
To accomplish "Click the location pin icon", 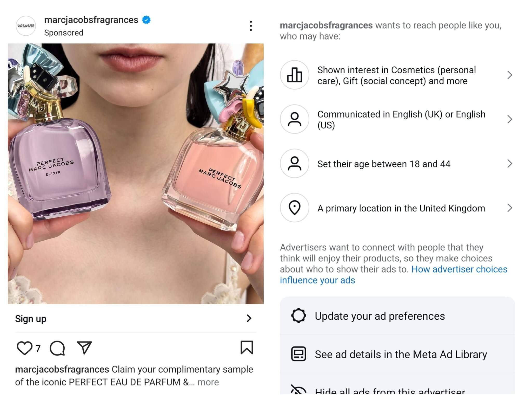I will point(294,208).
